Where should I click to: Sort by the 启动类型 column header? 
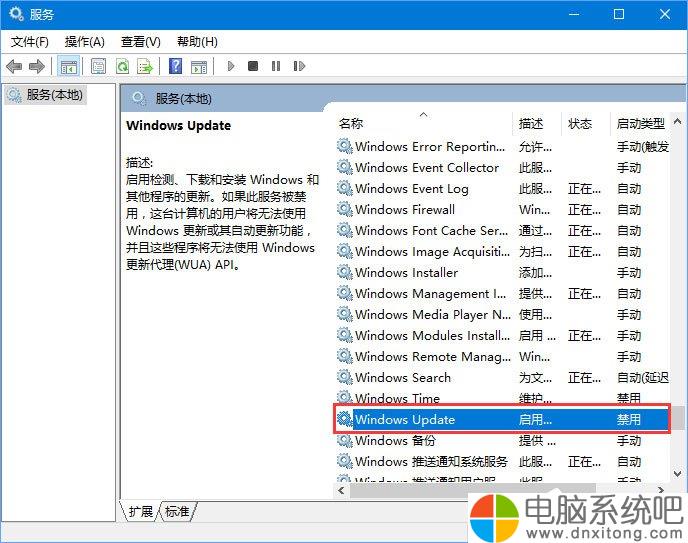pos(641,124)
